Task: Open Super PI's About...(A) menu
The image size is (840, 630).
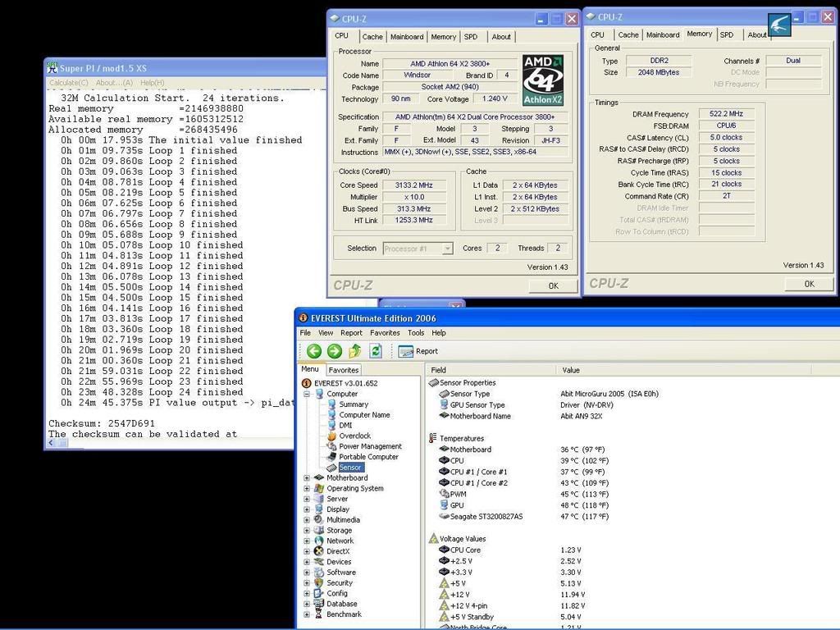Action: [x=114, y=83]
